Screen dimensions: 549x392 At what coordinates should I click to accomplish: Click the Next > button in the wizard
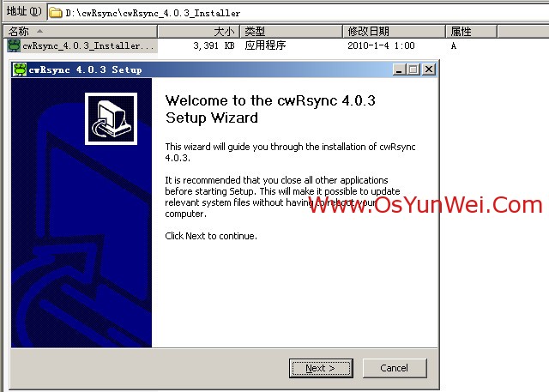pyautogui.click(x=321, y=368)
